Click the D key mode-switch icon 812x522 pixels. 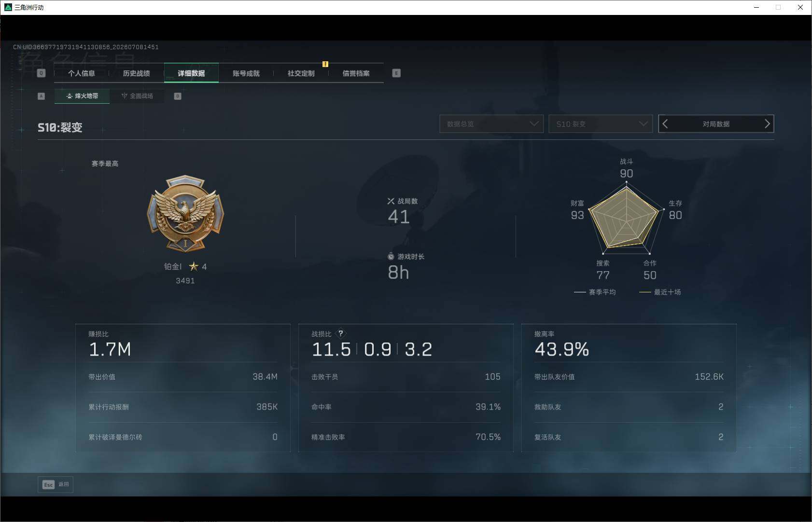pos(178,96)
